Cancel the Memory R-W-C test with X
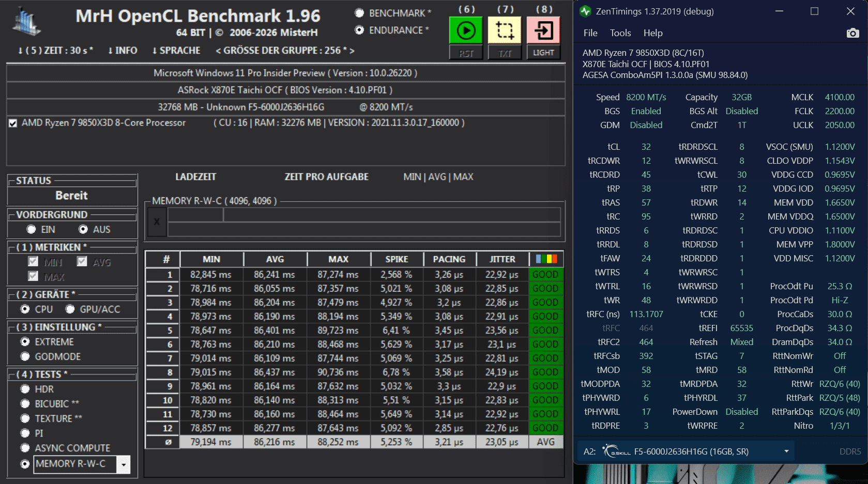 [157, 222]
